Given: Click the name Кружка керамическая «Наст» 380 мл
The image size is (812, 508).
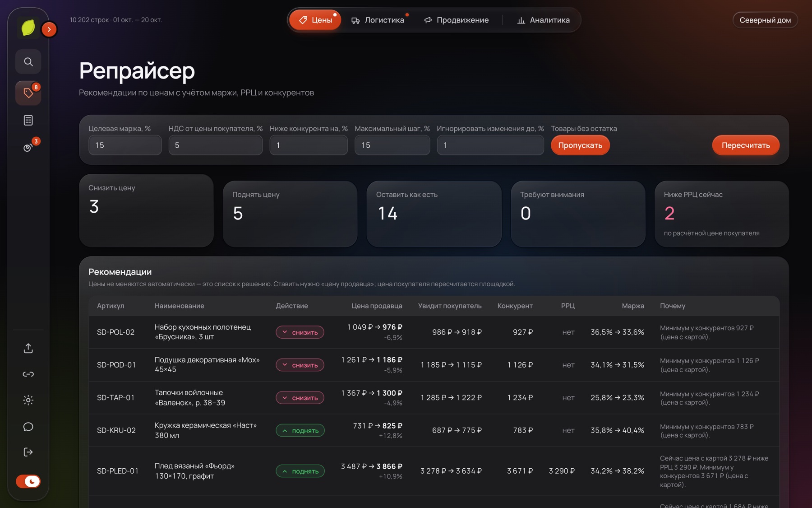Looking at the screenshot, I should click(206, 430).
